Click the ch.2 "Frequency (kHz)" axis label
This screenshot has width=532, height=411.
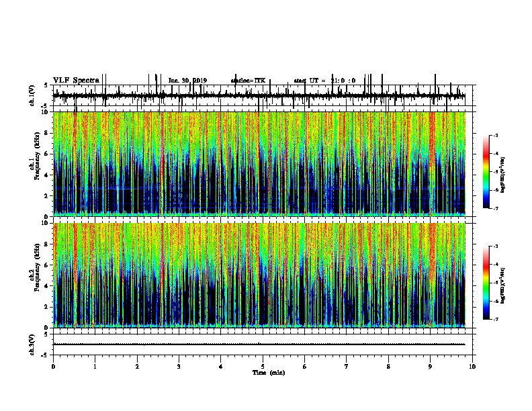point(37,267)
